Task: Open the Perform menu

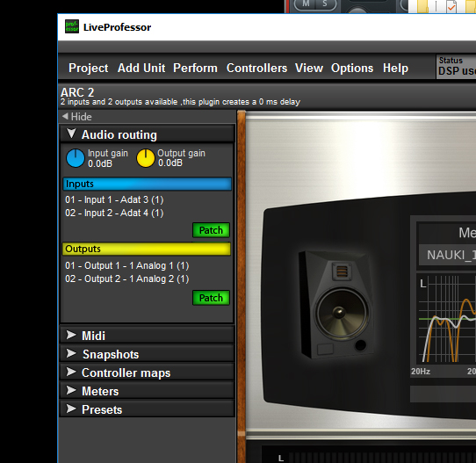Action: click(195, 68)
